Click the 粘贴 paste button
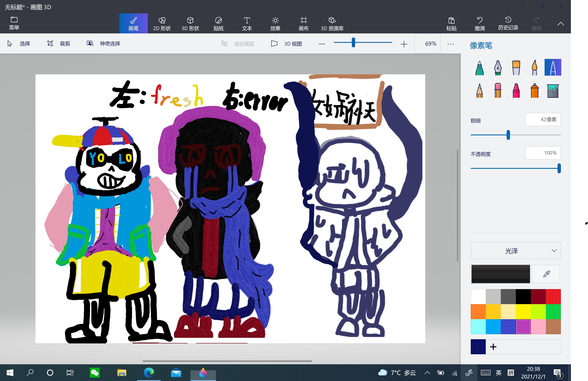588x381 pixels. coord(451,24)
